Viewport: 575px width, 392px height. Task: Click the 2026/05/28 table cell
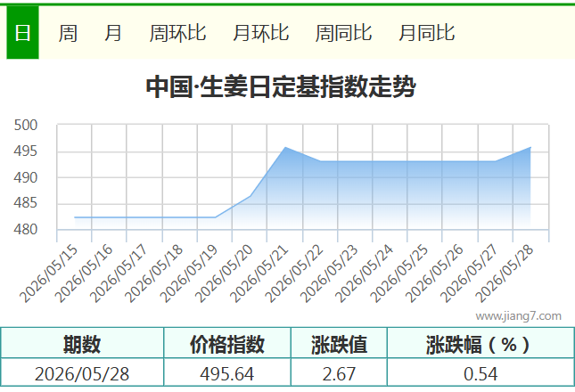pyautogui.click(x=82, y=373)
